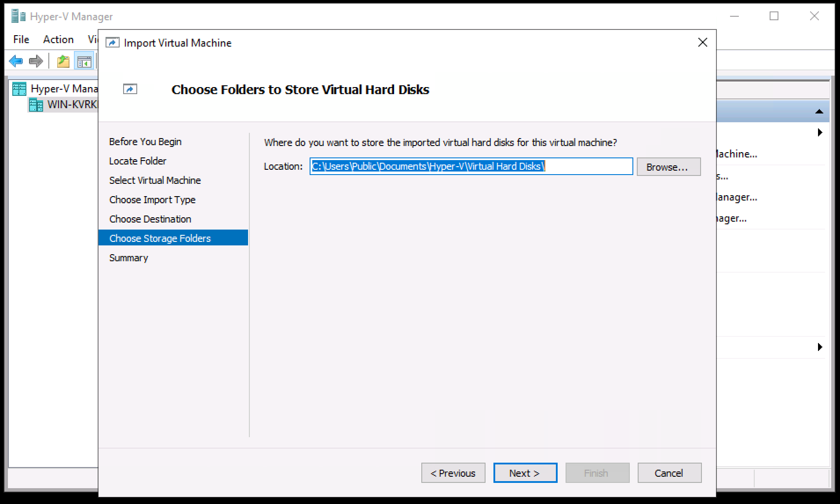Select the Summary step in the wizard sidebar

tap(128, 258)
